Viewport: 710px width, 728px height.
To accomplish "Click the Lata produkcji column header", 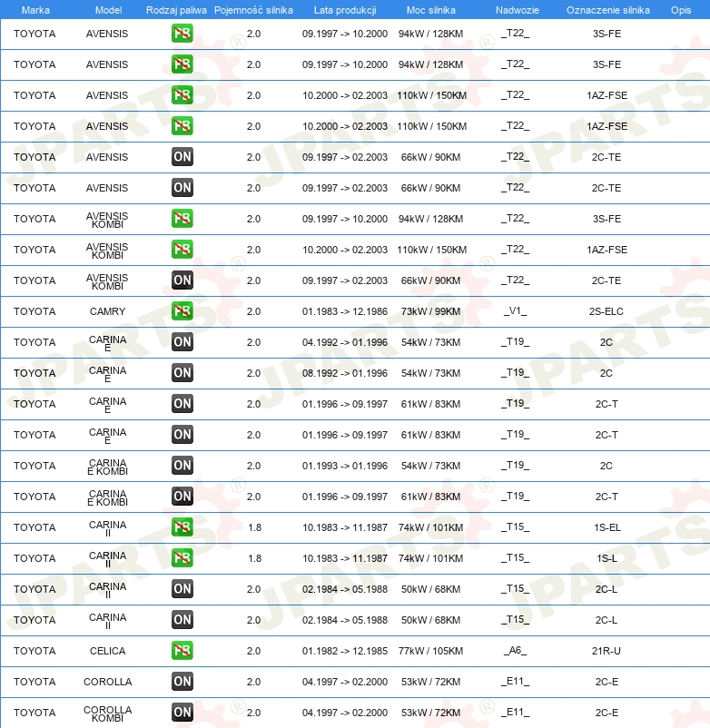I will (345, 10).
